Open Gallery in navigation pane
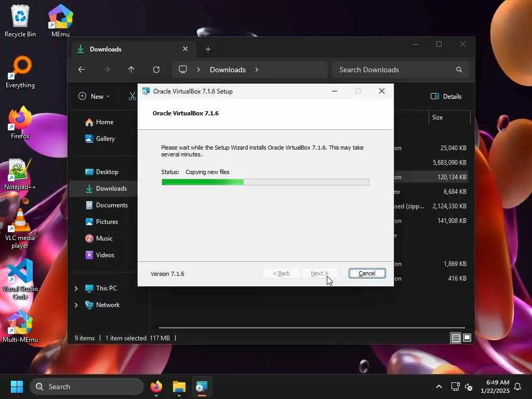This screenshot has width=532, height=399. pos(105,139)
